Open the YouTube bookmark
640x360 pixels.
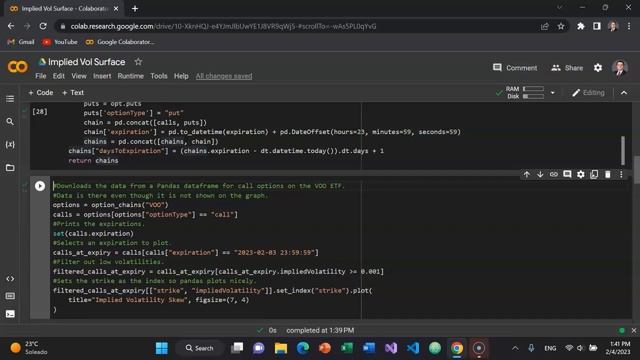click(x=60, y=42)
